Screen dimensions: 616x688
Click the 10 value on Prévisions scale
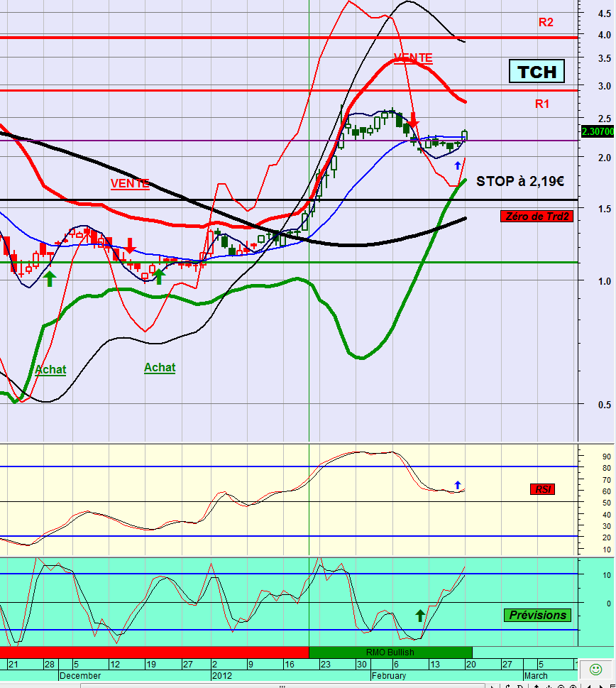607,575
